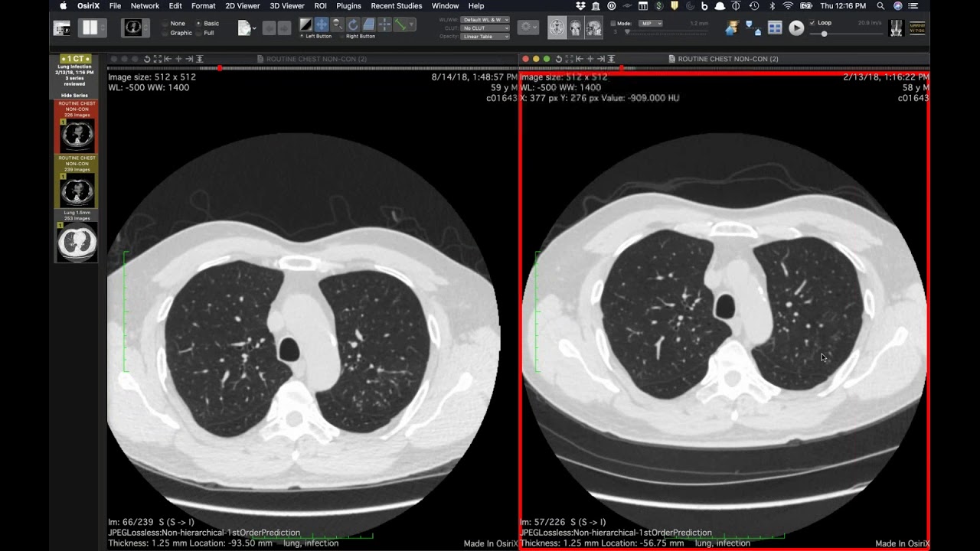The height and width of the screenshot is (551, 980).
Task: Open the Plugins menu
Action: pos(348,6)
